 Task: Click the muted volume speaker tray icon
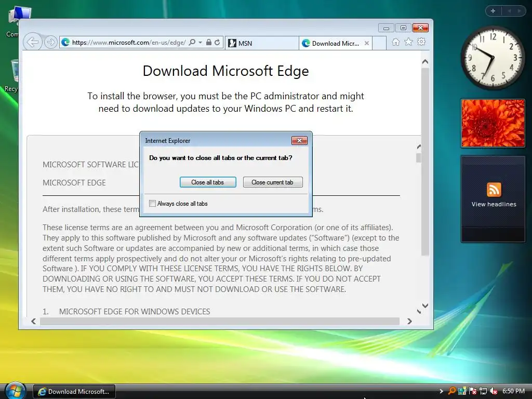(494, 391)
